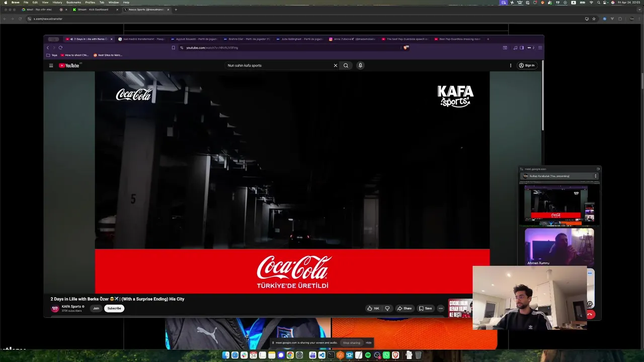Run YouTube search with magnifier button
Image resolution: width=644 pixels, height=362 pixels.
(346, 65)
